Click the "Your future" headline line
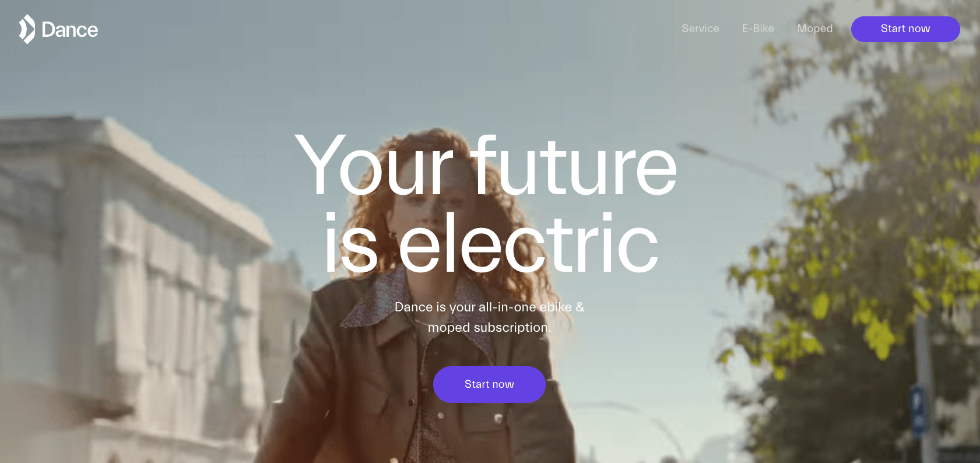 click(x=486, y=165)
